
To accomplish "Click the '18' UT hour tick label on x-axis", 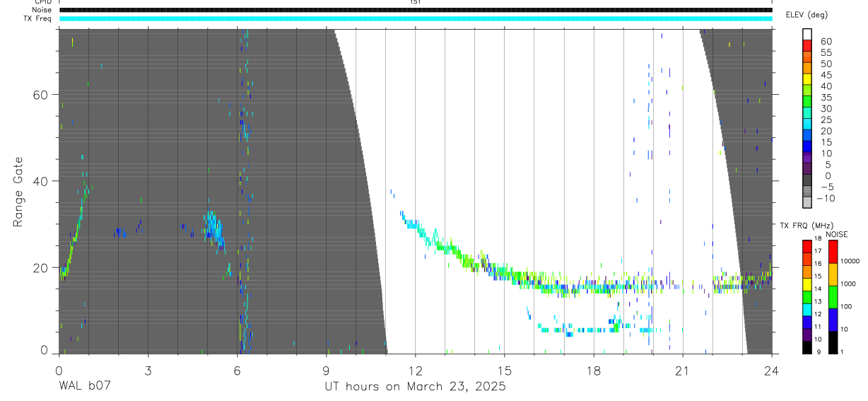I will click(x=594, y=370).
